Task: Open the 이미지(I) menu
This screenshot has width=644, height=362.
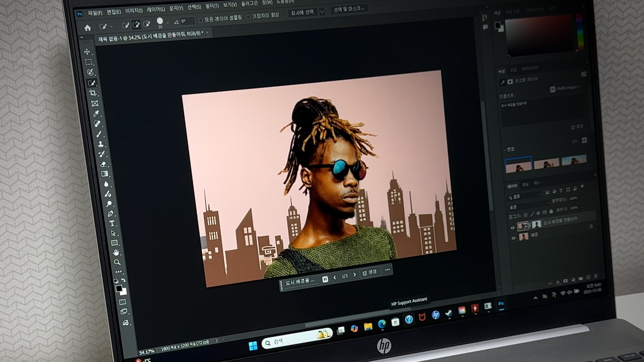Action: [133, 11]
